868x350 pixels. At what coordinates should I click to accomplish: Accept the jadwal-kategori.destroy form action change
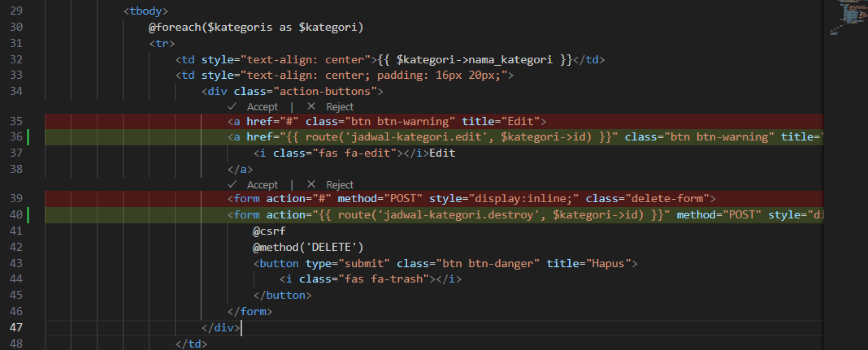[x=262, y=185]
